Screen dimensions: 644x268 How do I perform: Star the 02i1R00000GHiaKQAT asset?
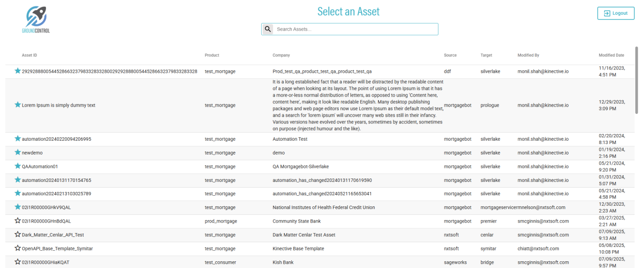point(18,262)
